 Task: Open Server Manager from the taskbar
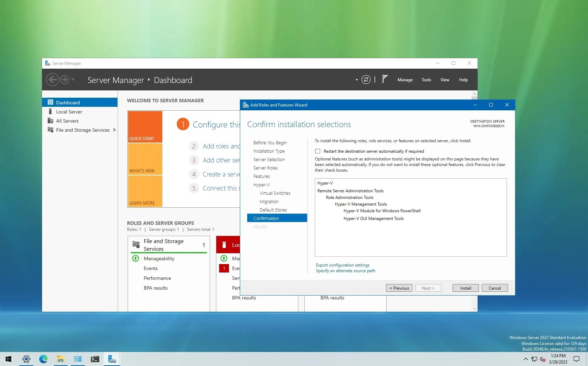[x=112, y=359]
